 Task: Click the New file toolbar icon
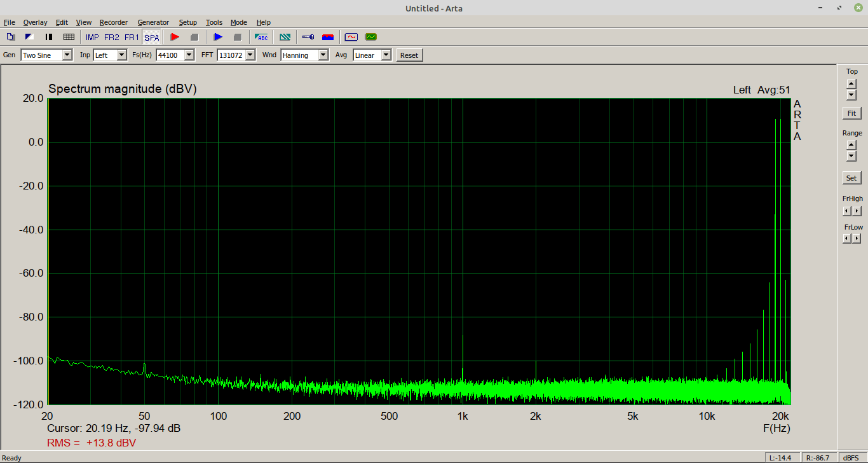pos(10,37)
